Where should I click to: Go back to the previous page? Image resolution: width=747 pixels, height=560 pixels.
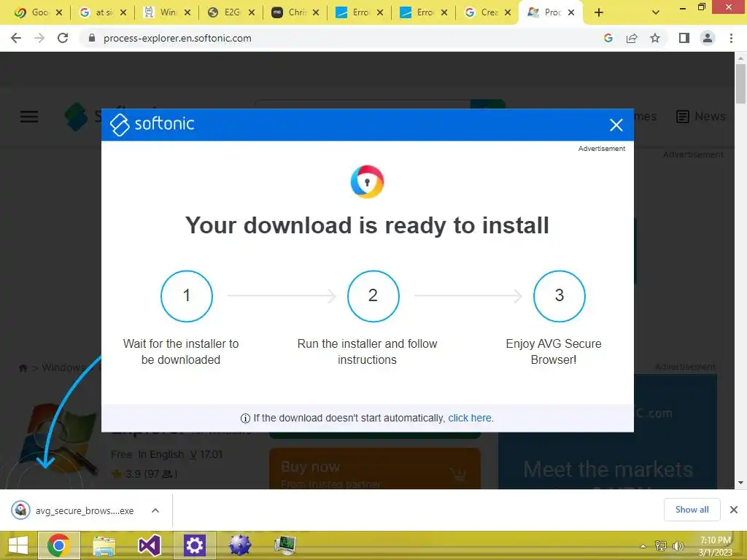click(16, 38)
